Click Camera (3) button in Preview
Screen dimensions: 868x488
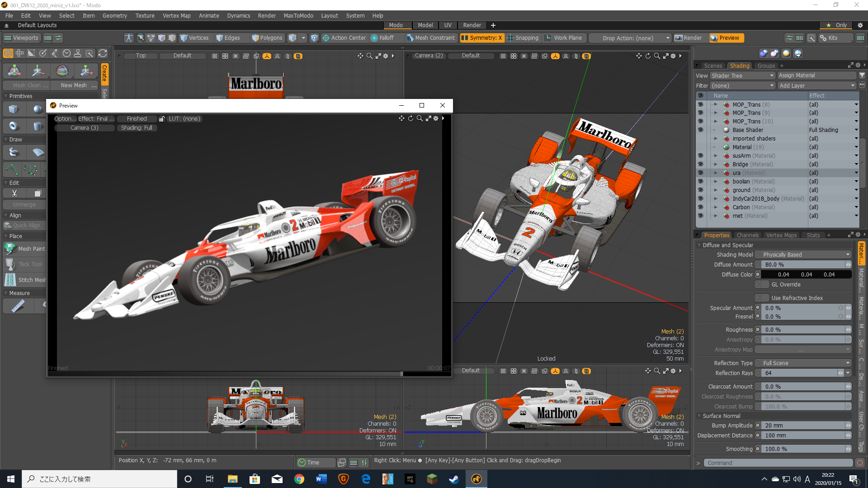(x=85, y=128)
